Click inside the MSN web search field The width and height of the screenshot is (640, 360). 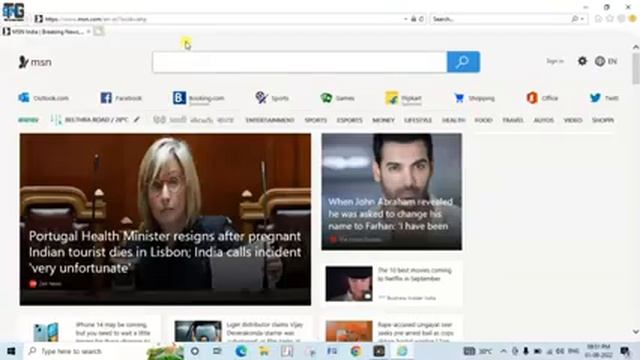(300, 62)
